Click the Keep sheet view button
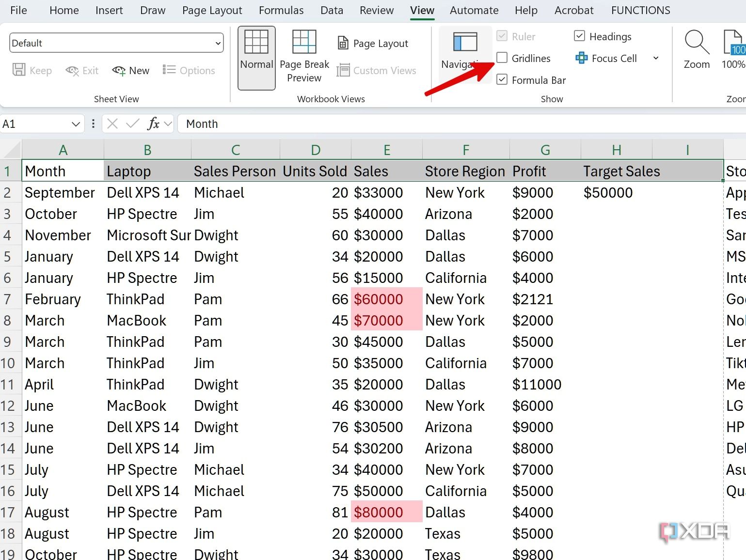Viewport: 746px width, 560px height. pos(32,70)
